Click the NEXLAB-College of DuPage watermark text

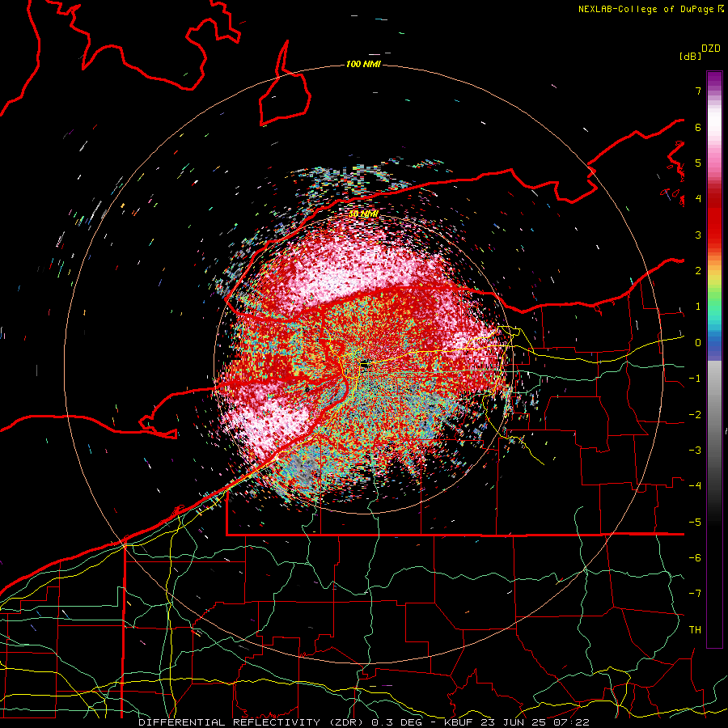pos(650,9)
